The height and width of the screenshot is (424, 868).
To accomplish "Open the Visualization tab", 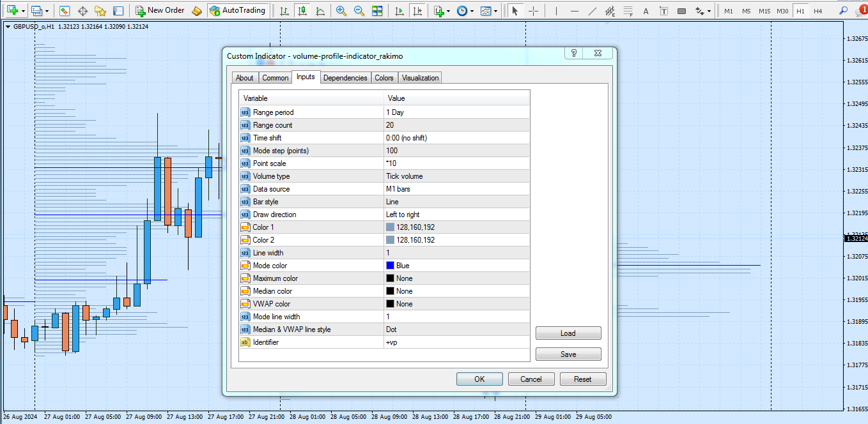I will coord(420,78).
